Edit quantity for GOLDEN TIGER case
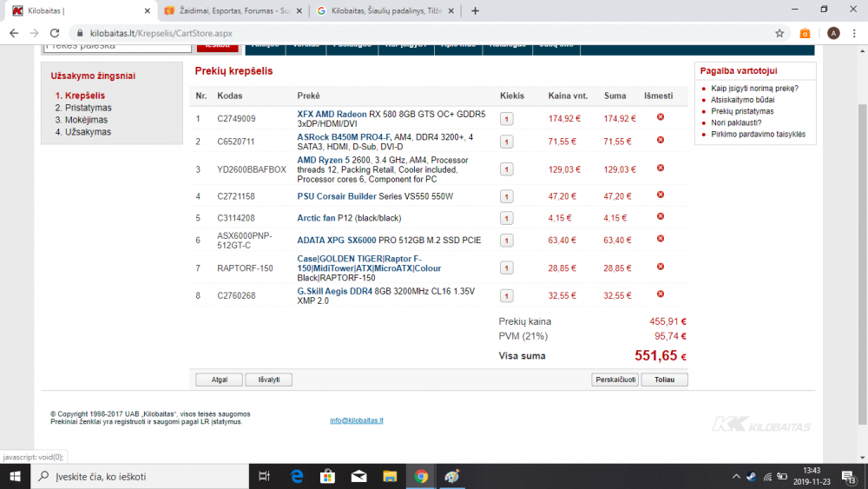Screen dimensions: 868x489 point(507,268)
